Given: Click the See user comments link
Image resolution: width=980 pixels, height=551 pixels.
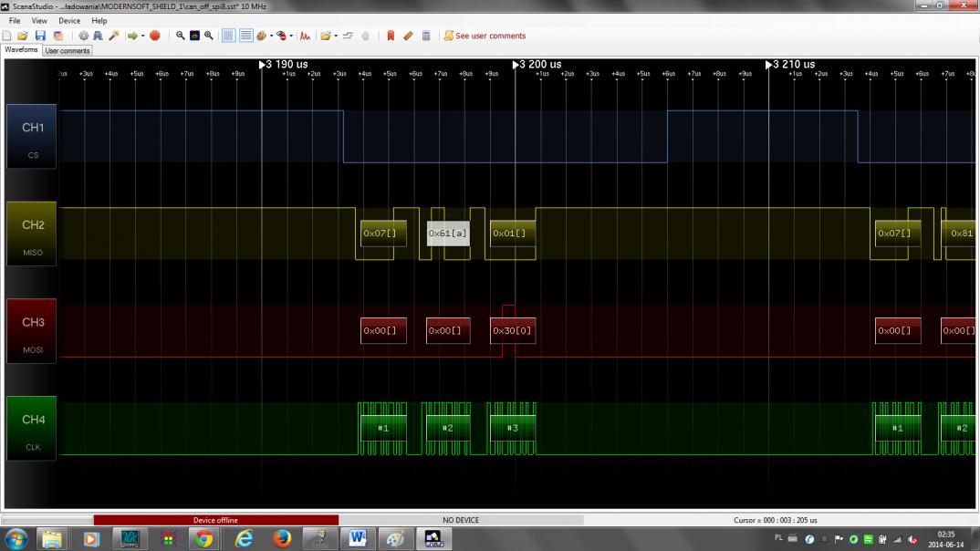Looking at the screenshot, I should point(490,36).
